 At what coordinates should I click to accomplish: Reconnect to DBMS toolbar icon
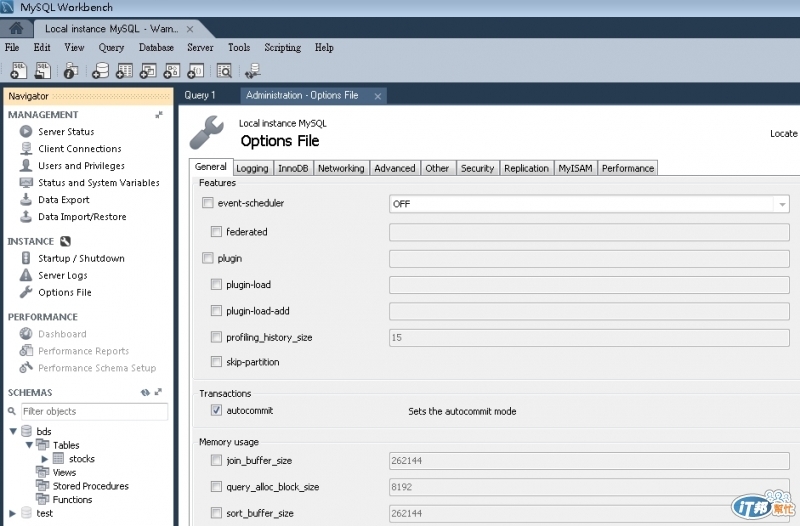coord(253,70)
